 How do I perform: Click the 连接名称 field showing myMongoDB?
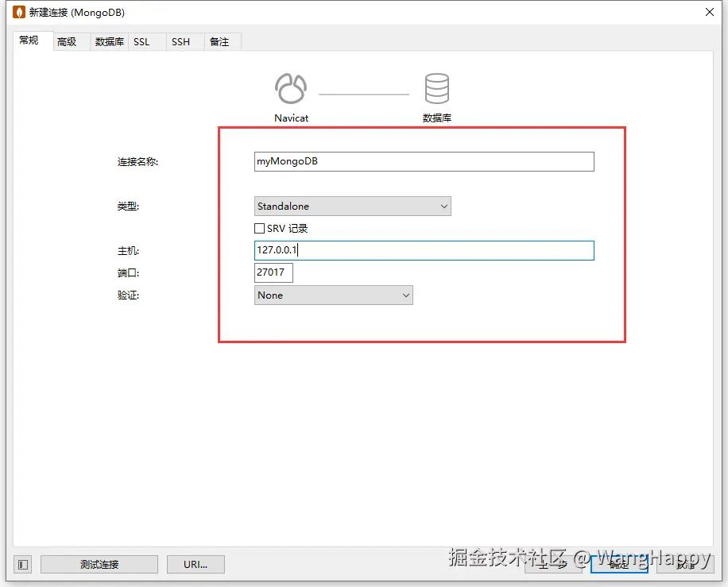click(424, 161)
